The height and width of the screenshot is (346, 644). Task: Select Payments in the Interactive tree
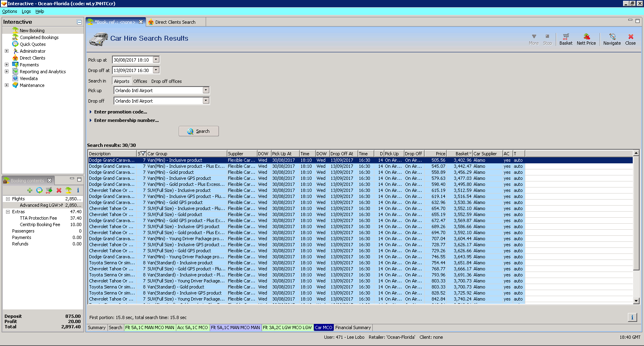click(29, 65)
